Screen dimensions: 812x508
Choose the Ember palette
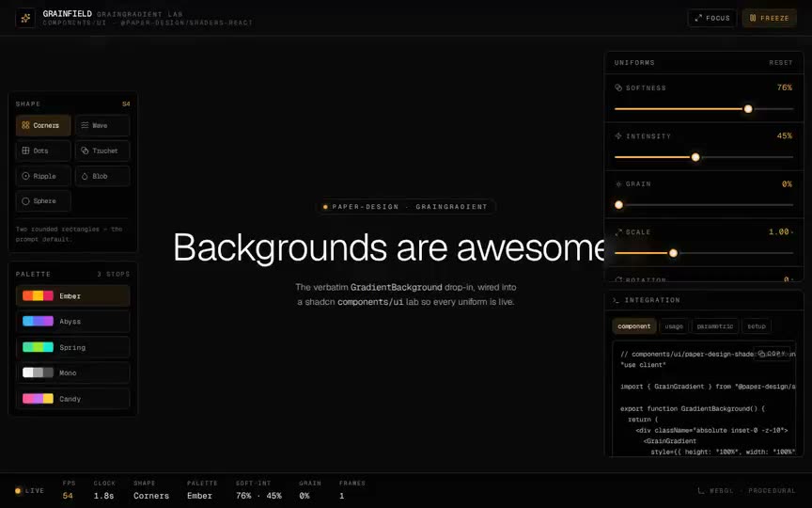point(73,296)
